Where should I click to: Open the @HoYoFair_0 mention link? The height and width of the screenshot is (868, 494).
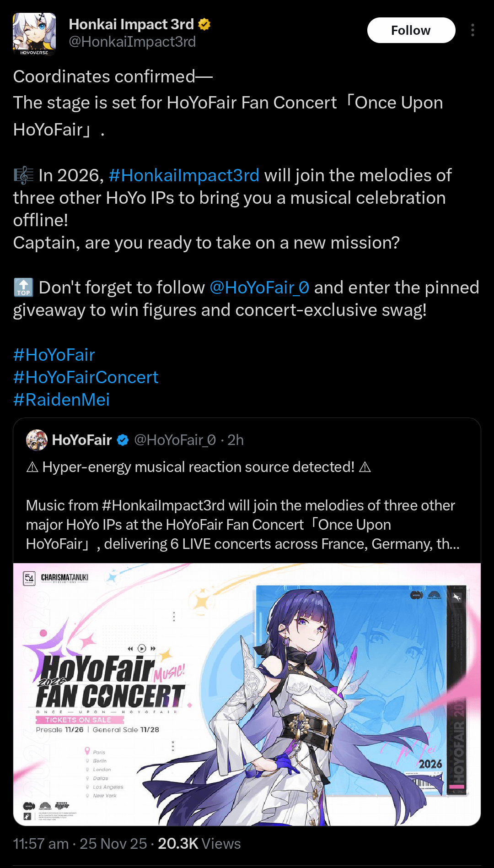259,288
